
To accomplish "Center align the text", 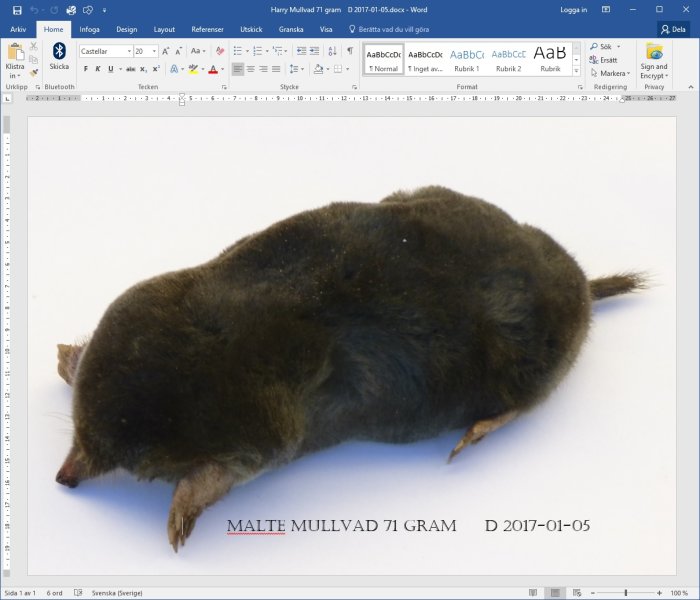I will point(251,69).
